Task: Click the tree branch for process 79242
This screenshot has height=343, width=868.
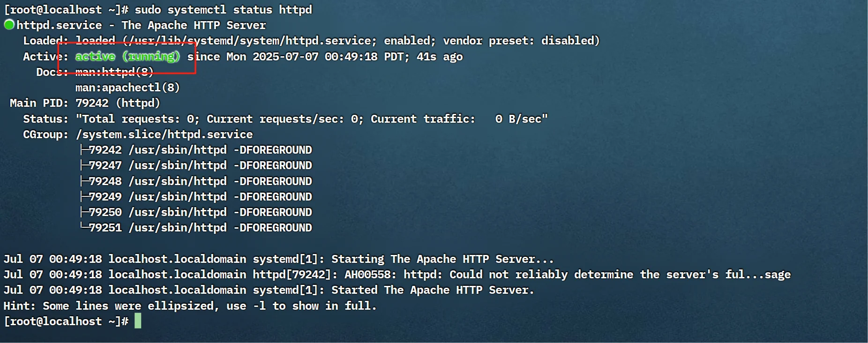Action: click(196, 150)
